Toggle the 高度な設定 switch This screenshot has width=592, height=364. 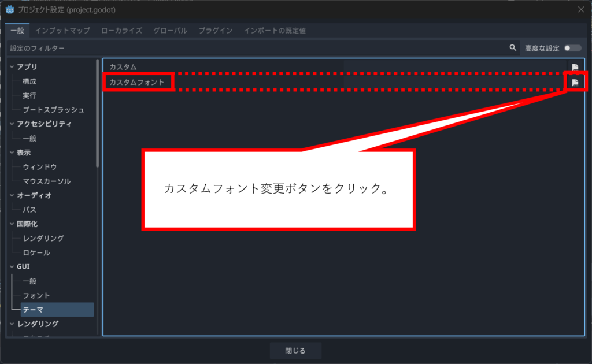[x=571, y=49]
